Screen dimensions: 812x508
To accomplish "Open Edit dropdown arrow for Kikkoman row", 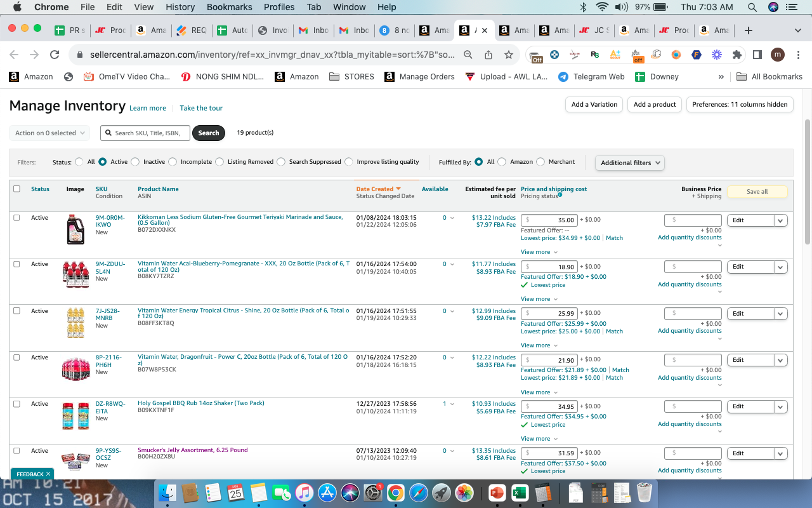I will [781, 220].
